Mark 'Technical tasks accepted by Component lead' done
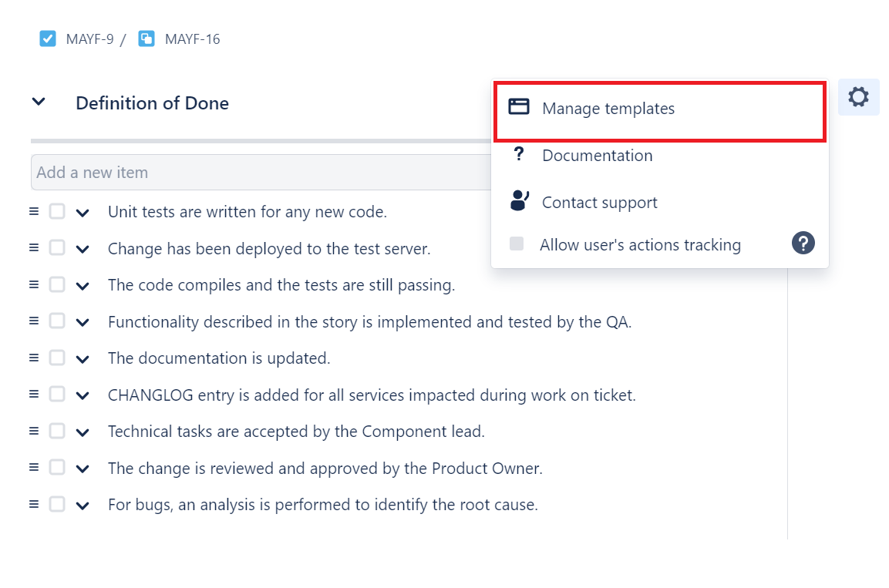The width and height of the screenshot is (889, 588). 57,431
